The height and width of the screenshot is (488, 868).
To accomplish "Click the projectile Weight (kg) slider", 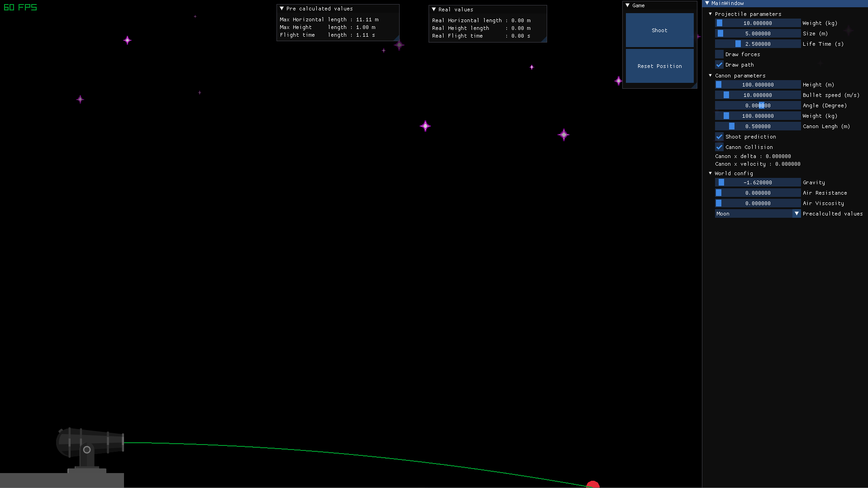I will [758, 23].
